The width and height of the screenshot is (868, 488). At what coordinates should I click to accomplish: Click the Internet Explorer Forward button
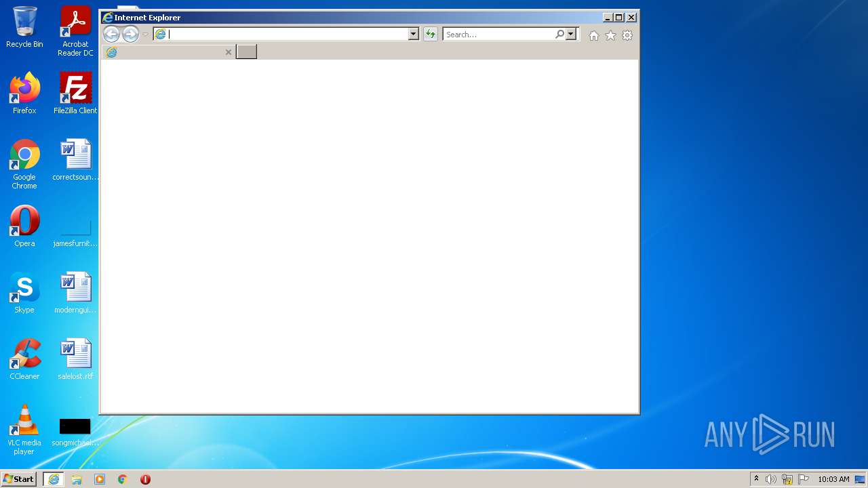[130, 34]
